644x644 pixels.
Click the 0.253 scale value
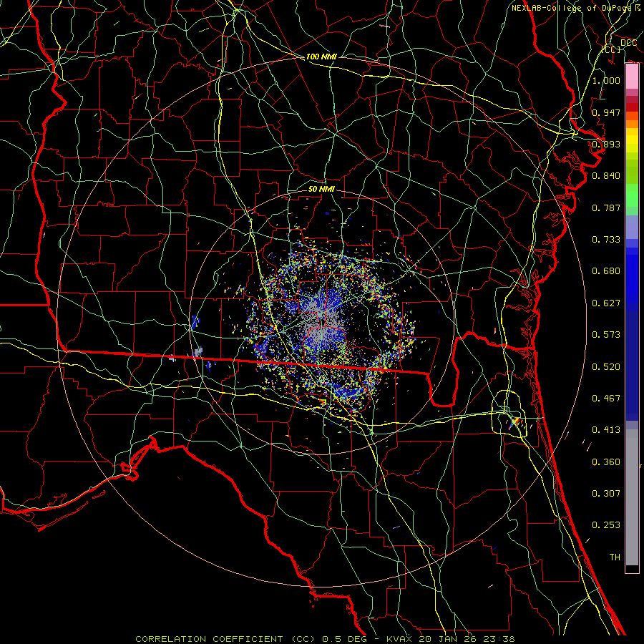(x=606, y=525)
